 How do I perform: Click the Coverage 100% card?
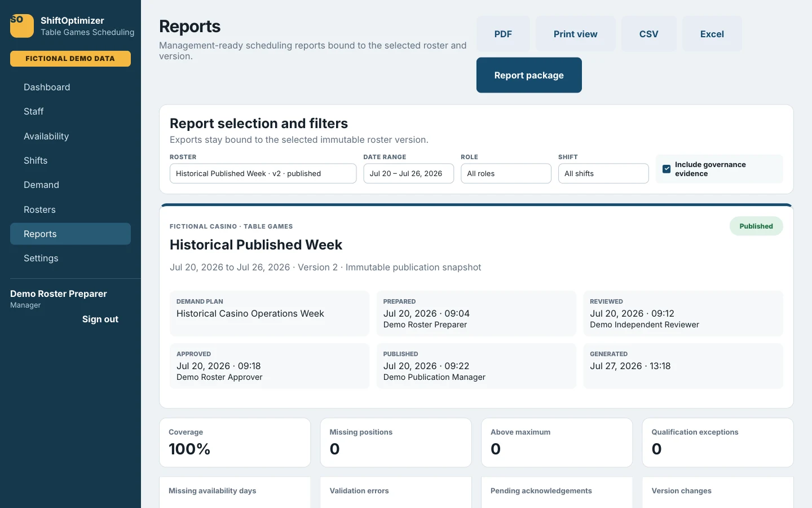[235, 443]
